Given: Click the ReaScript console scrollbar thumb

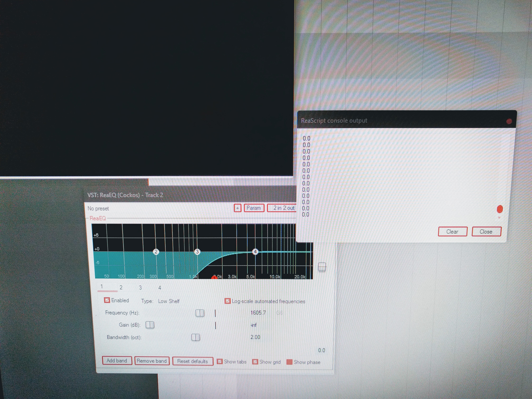Looking at the screenshot, I should click(500, 209).
